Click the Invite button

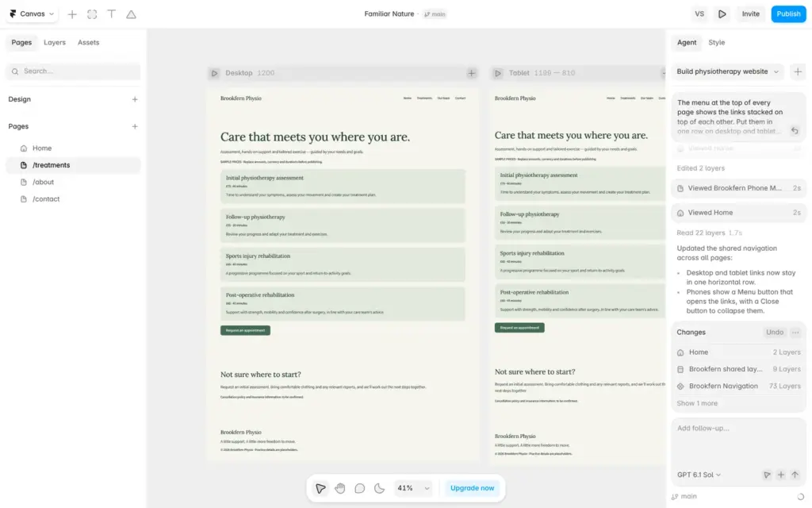click(750, 14)
